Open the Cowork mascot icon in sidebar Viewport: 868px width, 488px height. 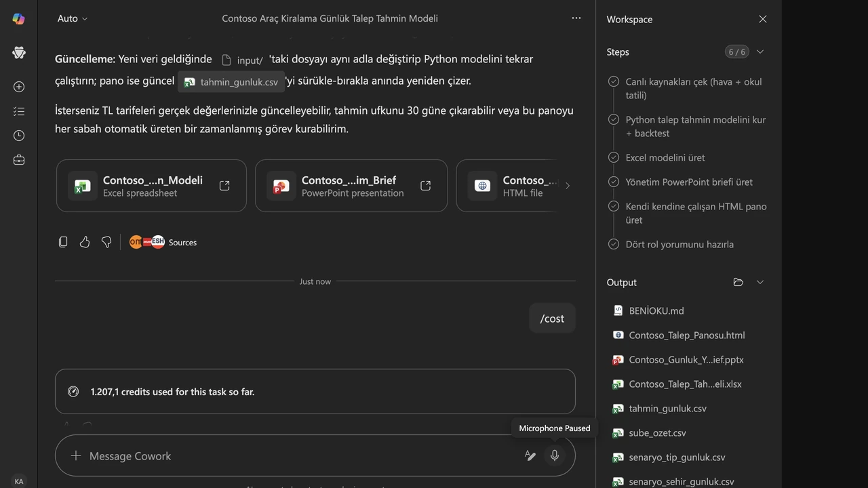pyautogui.click(x=19, y=52)
